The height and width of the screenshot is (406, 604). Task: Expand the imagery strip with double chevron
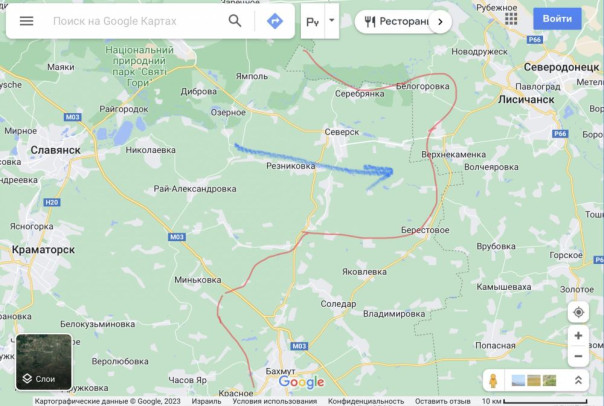[x=578, y=381]
